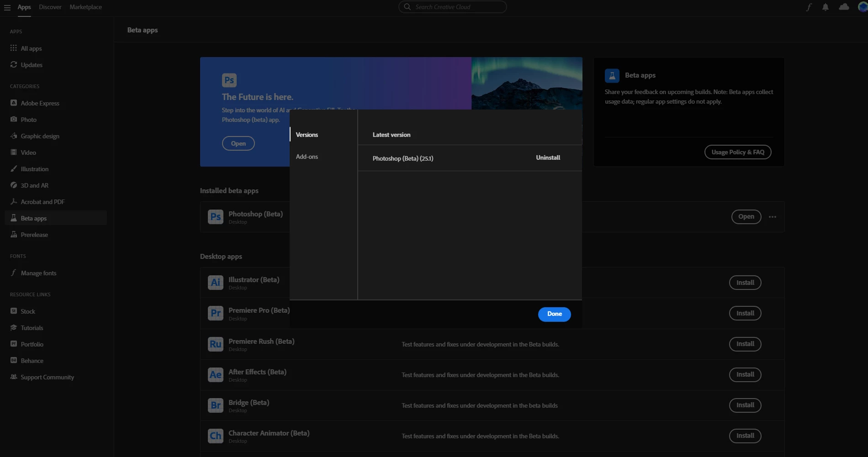The height and width of the screenshot is (457, 868).
Task: Switch to the Discover tab
Action: point(50,7)
